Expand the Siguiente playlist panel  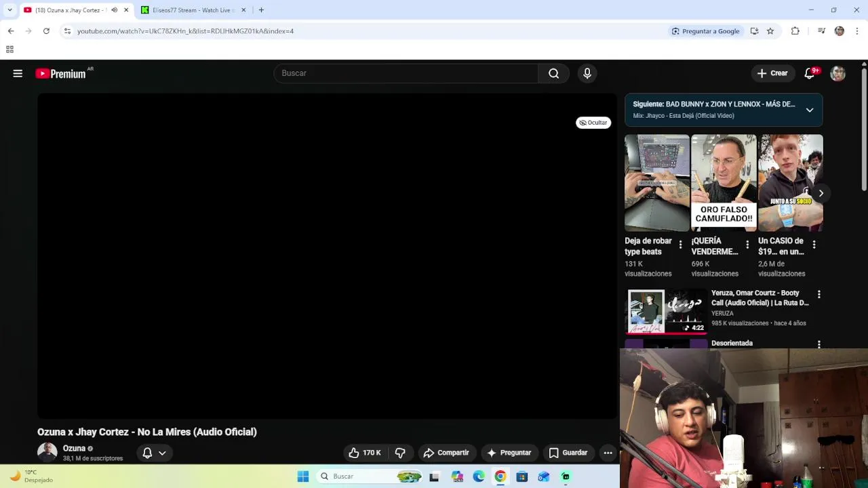(810, 110)
